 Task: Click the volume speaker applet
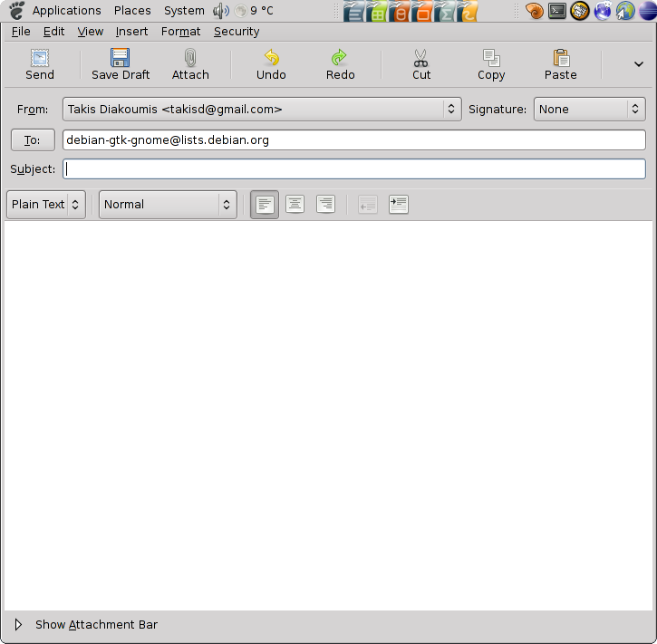[x=221, y=11]
